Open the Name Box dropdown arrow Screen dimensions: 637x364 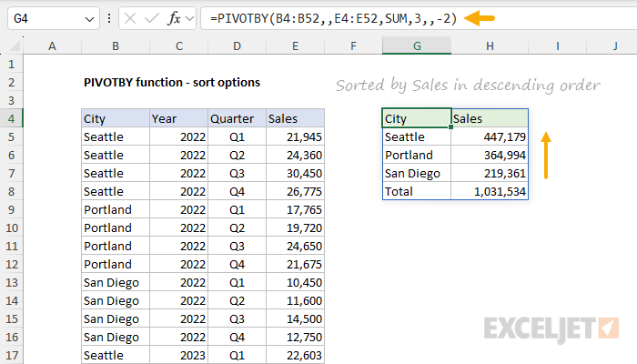(89, 19)
